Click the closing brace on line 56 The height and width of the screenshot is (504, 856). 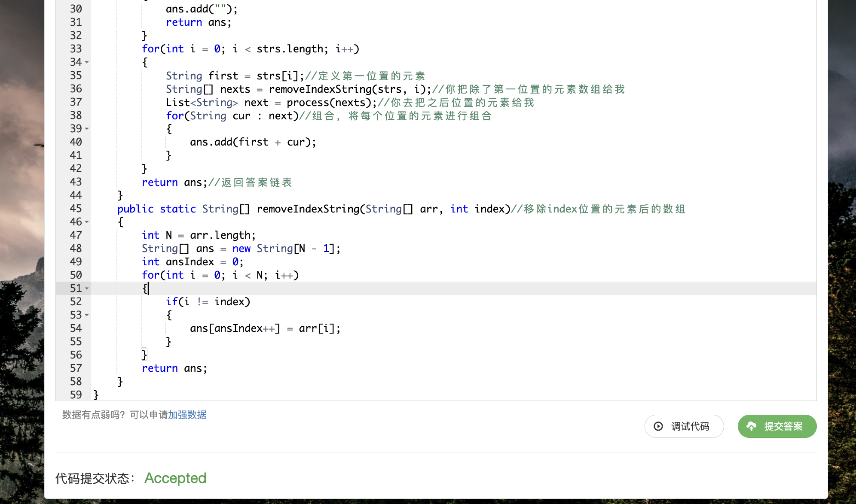tap(144, 355)
